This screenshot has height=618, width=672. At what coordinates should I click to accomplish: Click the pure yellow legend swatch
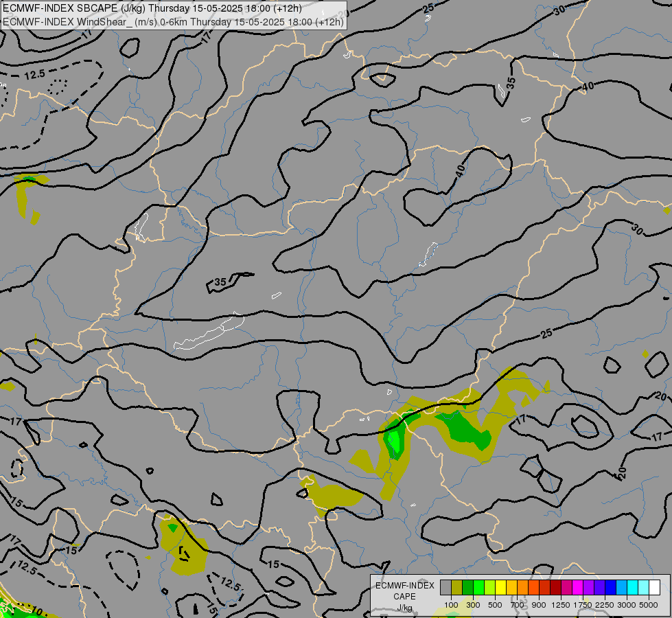pyautogui.click(x=500, y=588)
